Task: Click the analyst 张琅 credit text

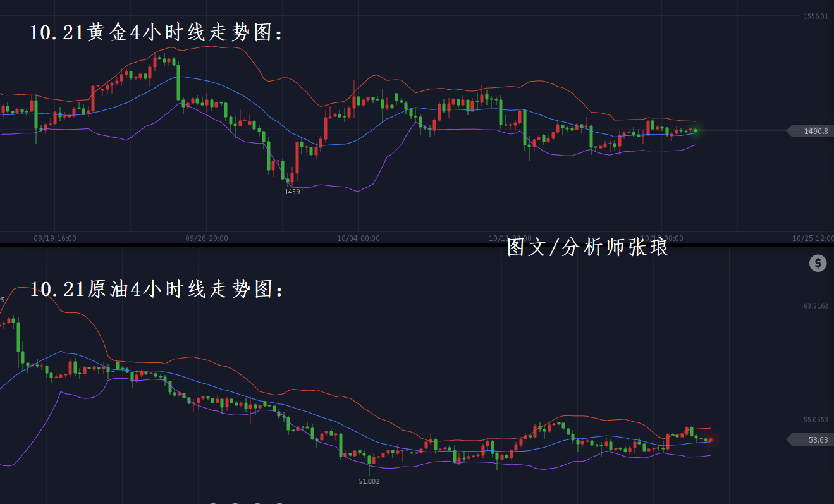Action: coord(588,248)
